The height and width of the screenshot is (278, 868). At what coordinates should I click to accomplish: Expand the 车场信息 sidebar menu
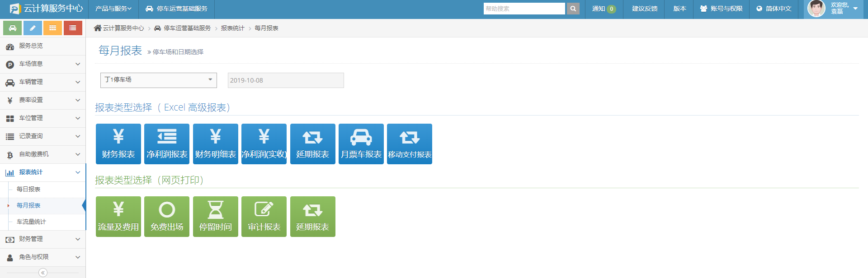pos(43,64)
